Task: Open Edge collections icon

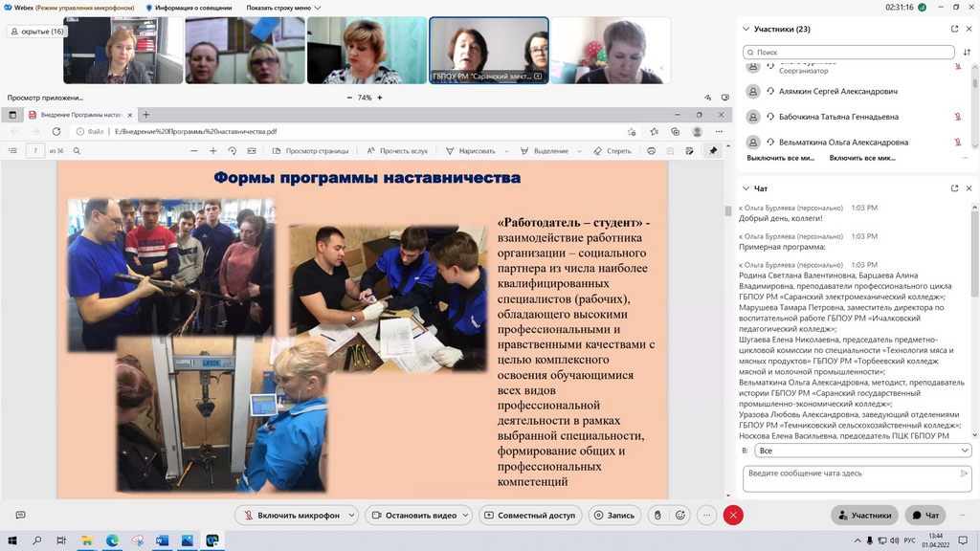Action: click(x=675, y=131)
